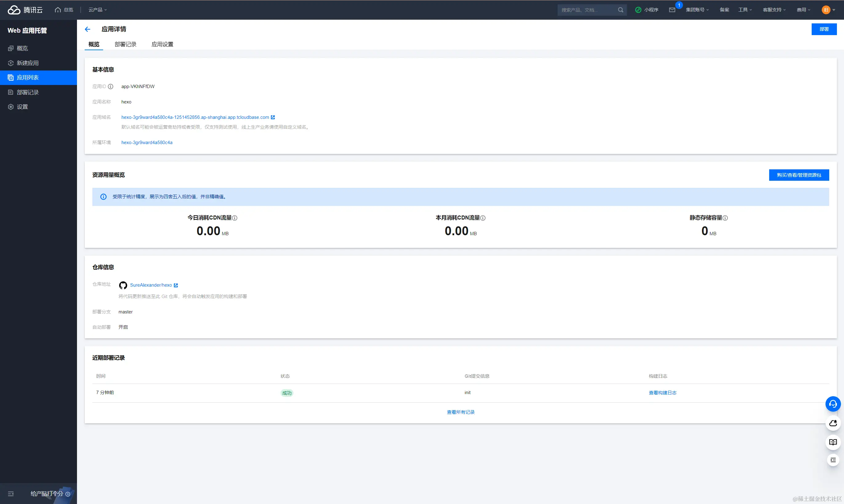Expand the 工具 menu dropdown

click(x=745, y=10)
